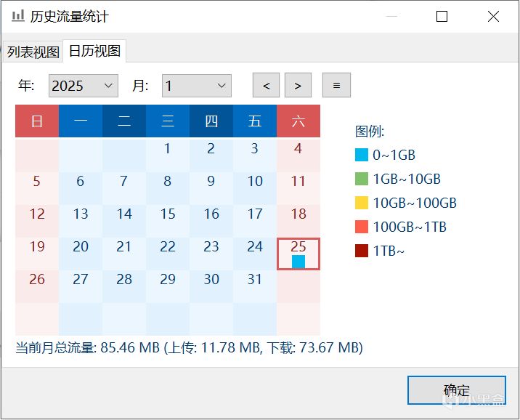
Task: Click the 图例 legend heading
Action: click(x=370, y=132)
